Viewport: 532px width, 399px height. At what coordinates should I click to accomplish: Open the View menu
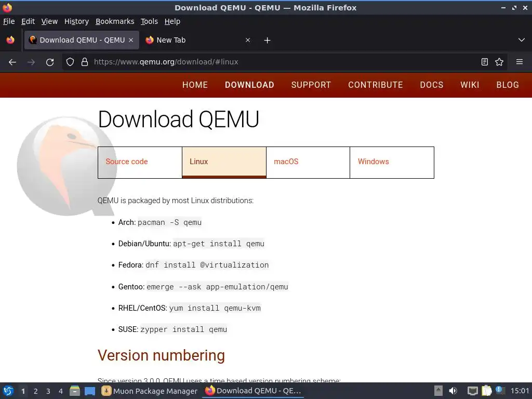coord(49,21)
